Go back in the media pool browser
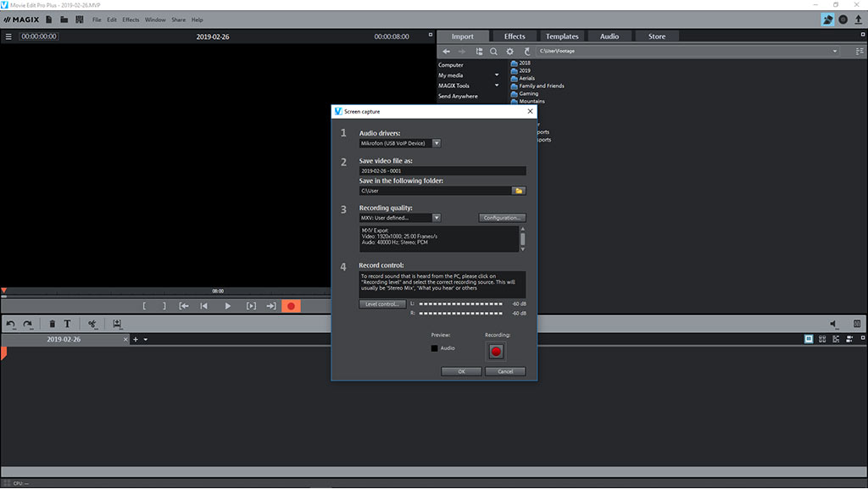Viewport: 868px width, 489px height. 446,52
